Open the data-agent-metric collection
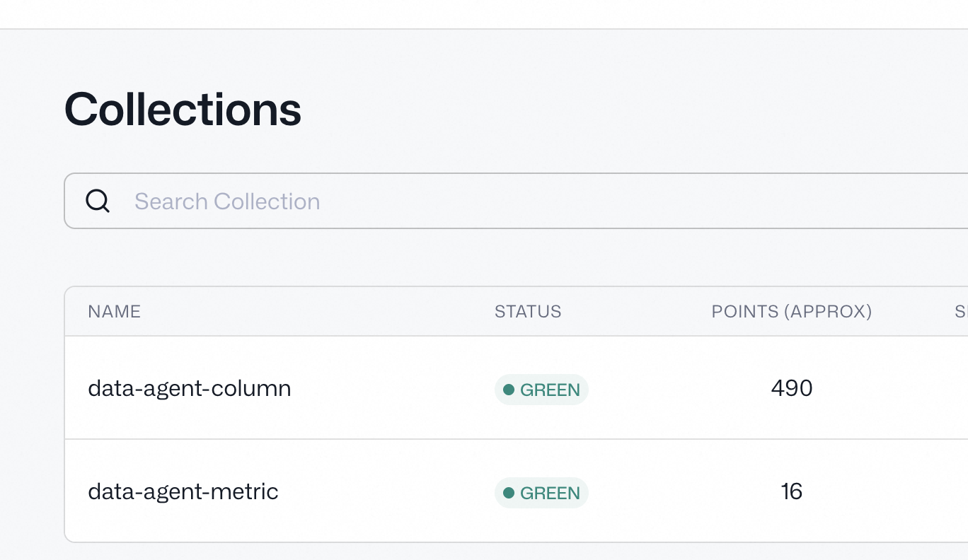Viewport: 968px width, 560px height. click(x=183, y=491)
